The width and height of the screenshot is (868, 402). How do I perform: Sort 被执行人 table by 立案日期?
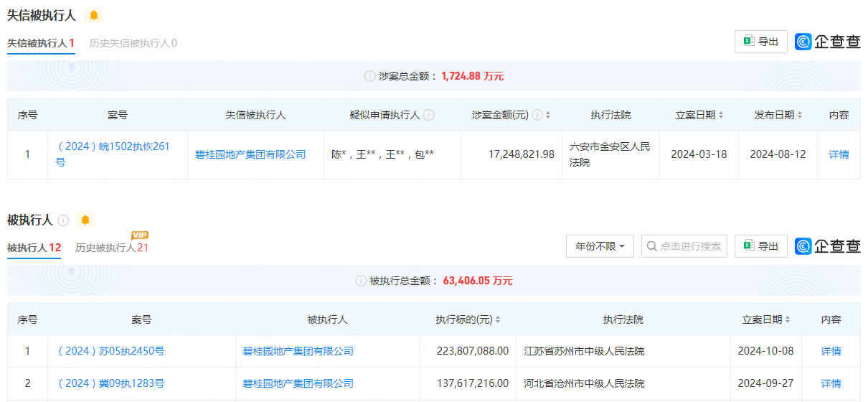[788, 319]
